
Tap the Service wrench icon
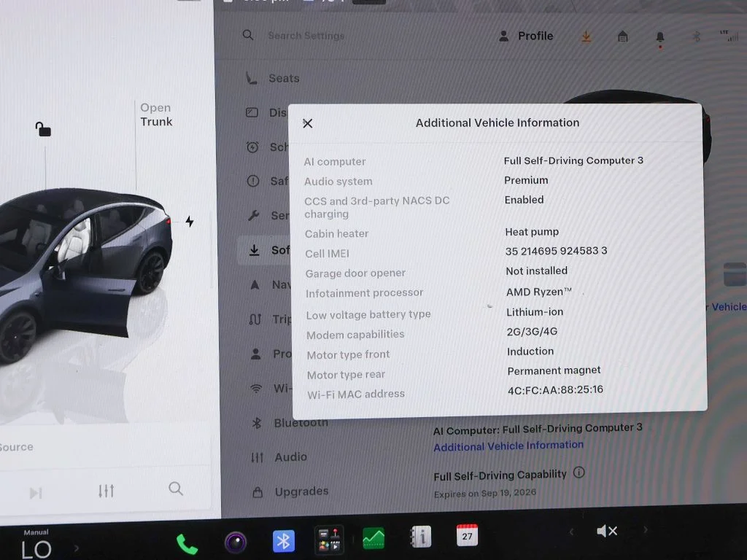click(x=253, y=216)
